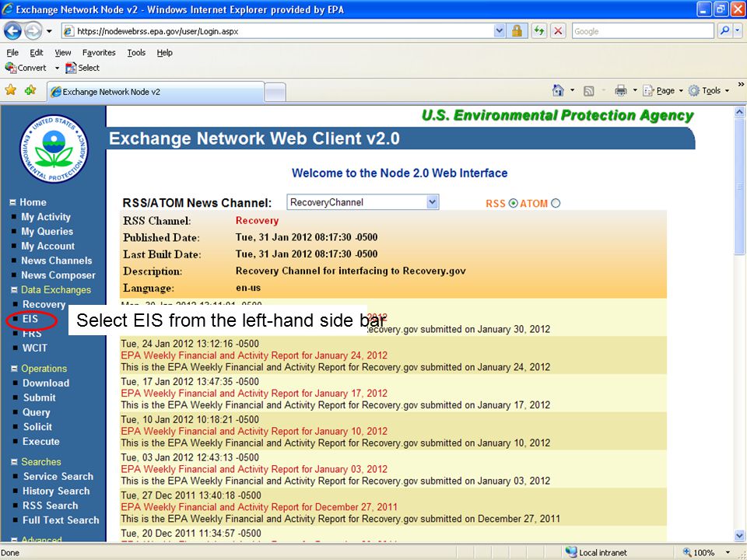Click the security padlock icon in address bar
The image size is (747, 560).
517,31
